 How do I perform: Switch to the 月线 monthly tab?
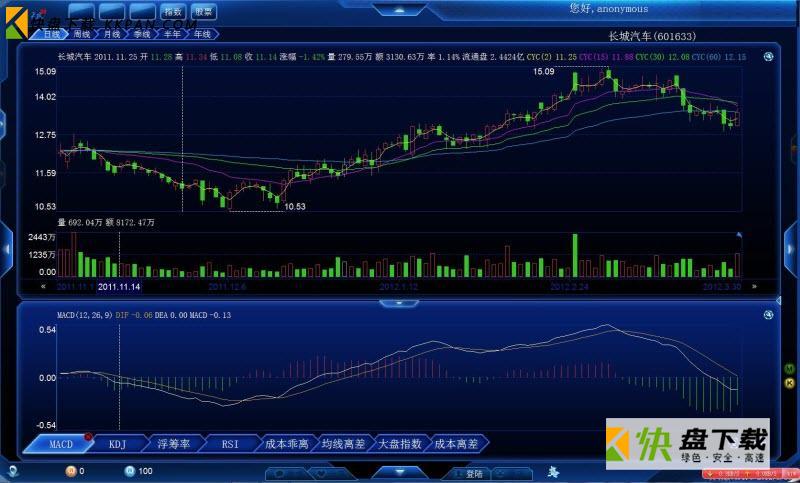[112, 34]
